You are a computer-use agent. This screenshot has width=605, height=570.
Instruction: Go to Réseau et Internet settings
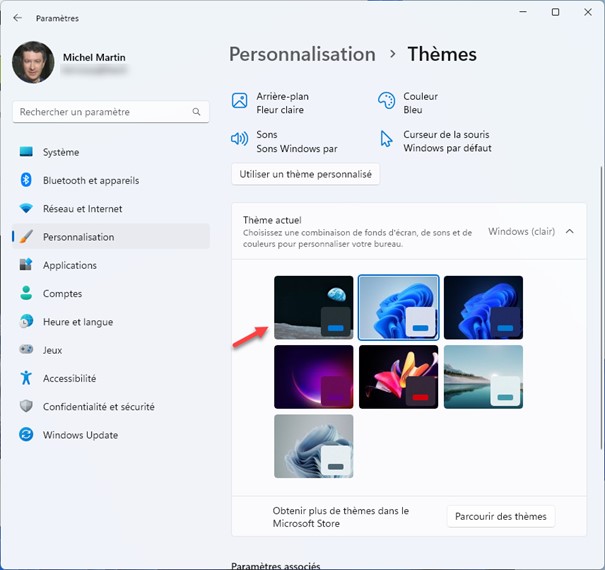pyautogui.click(x=82, y=209)
